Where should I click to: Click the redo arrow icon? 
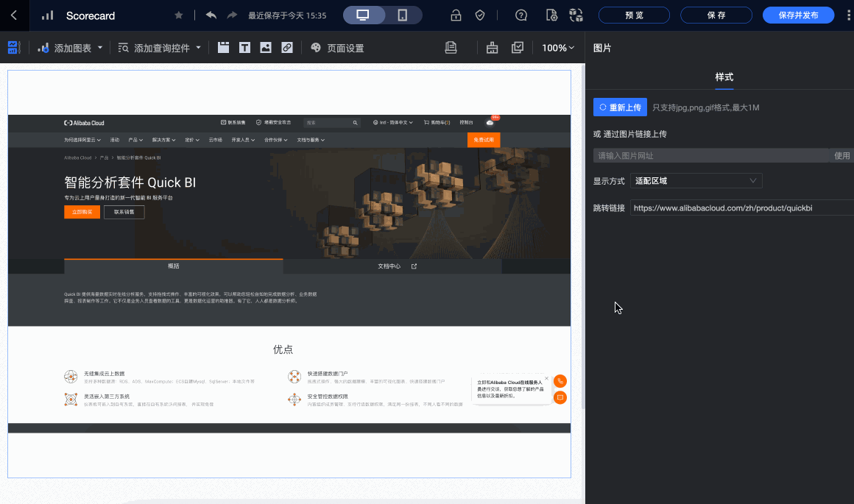[x=232, y=15]
